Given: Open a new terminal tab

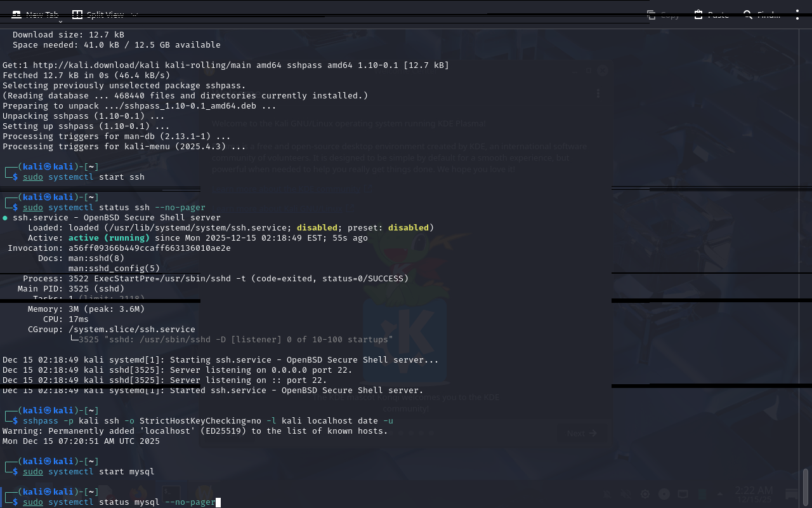Looking at the screenshot, I should point(35,15).
